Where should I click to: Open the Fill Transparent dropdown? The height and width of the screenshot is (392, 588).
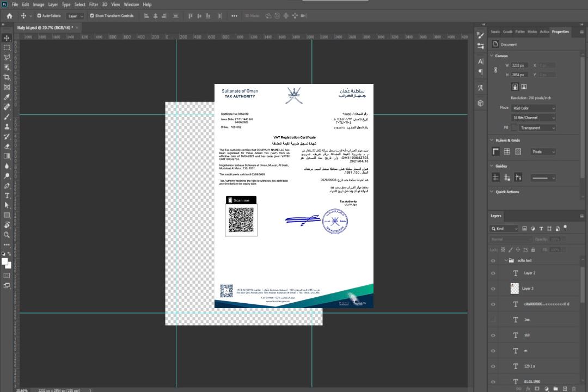coord(537,128)
